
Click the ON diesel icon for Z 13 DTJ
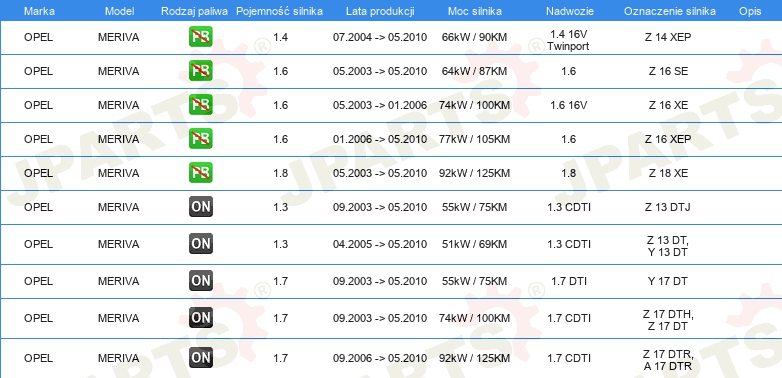click(201, 206)
